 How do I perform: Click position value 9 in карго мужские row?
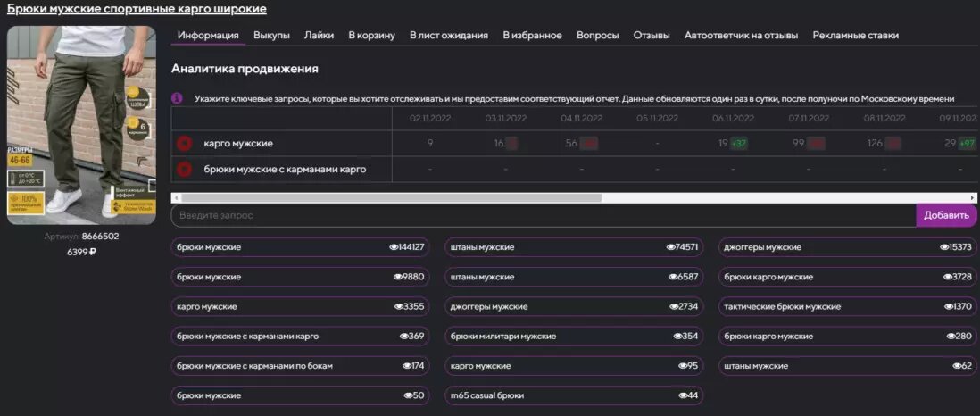tap(430, 143)
